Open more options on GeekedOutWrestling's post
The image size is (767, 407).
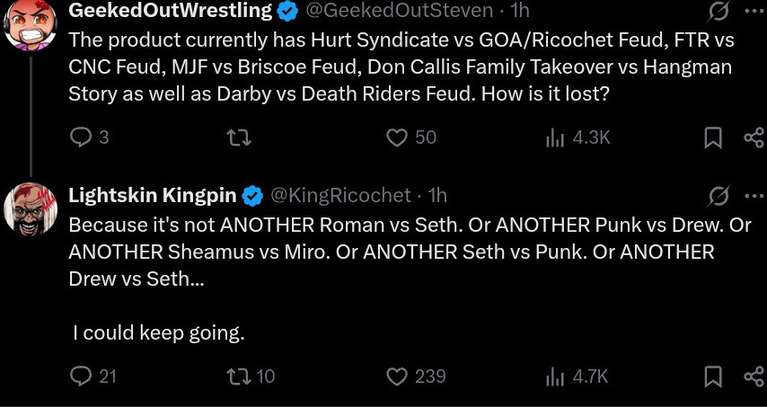(x=753, y=11)
